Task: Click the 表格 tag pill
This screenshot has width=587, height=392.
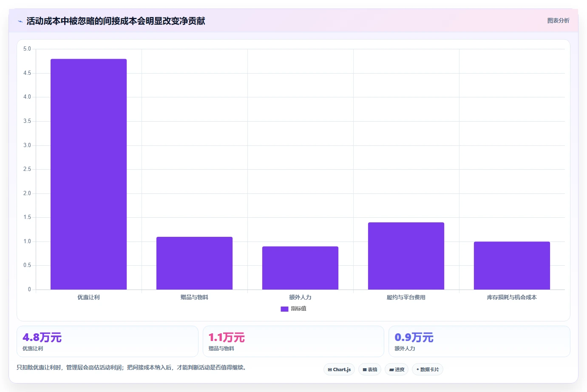Action: 370,369
